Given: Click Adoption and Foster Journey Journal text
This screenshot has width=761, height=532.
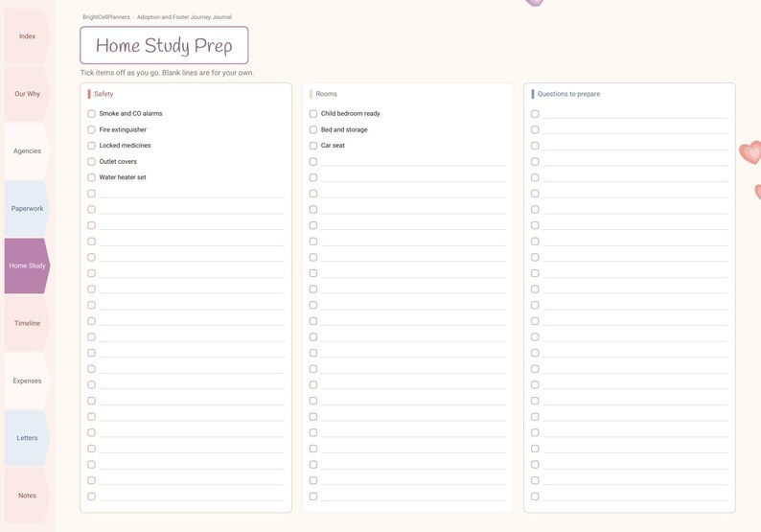Looking at the screenshot, I should pyautogui.click(x=184, y=17).
